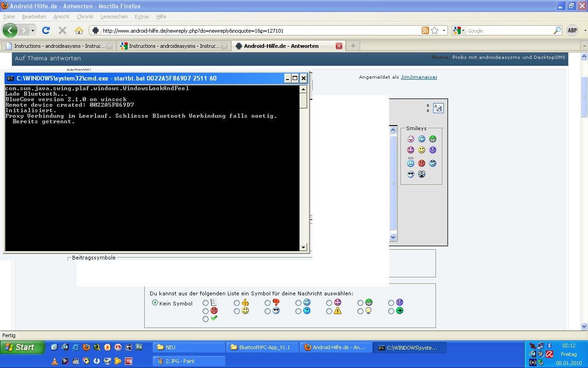This screenshot has width=588, height=368.
Task: Open the Adblock Plus ABP icon
Action: point(572,30)
